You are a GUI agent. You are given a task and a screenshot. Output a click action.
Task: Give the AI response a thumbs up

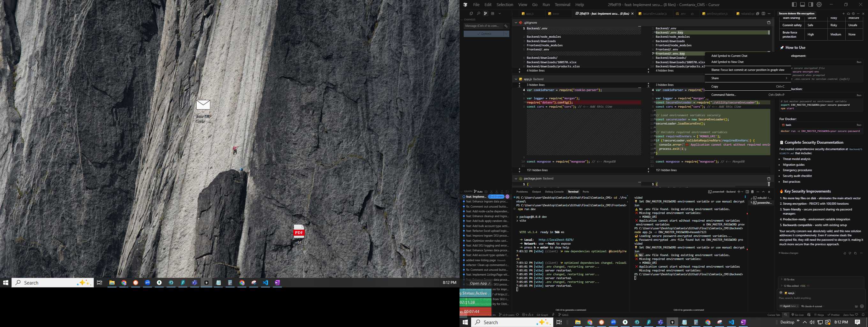(845, 253)
